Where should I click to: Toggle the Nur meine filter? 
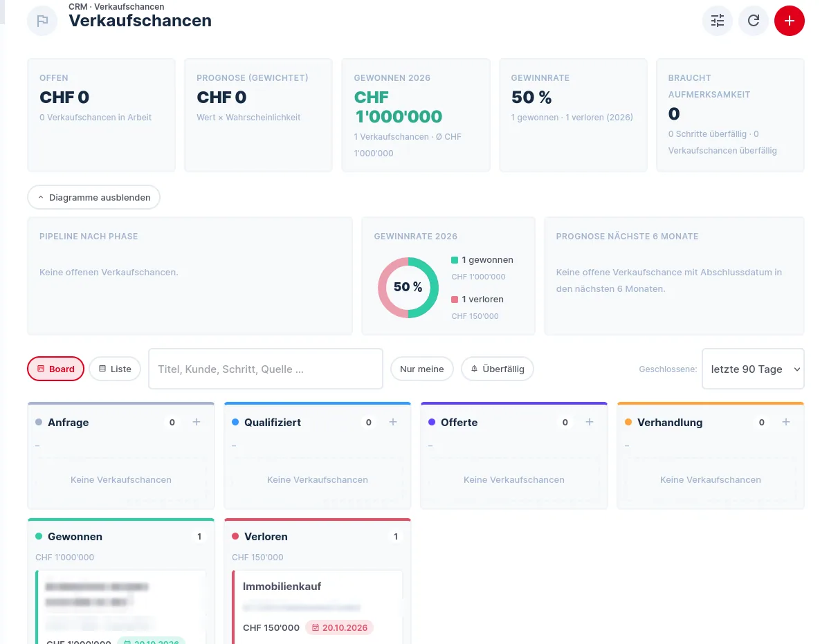click(x=421, y=369)
